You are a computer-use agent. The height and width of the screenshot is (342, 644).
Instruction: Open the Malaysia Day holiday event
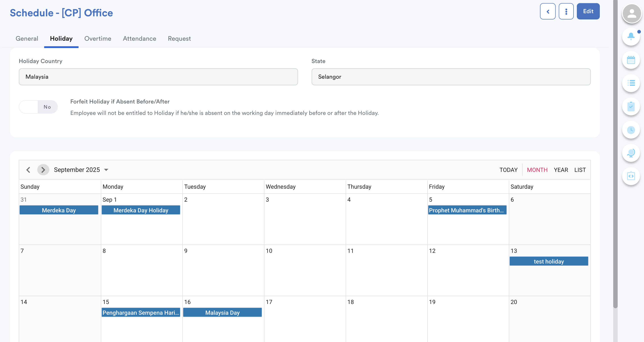(222, 312)
